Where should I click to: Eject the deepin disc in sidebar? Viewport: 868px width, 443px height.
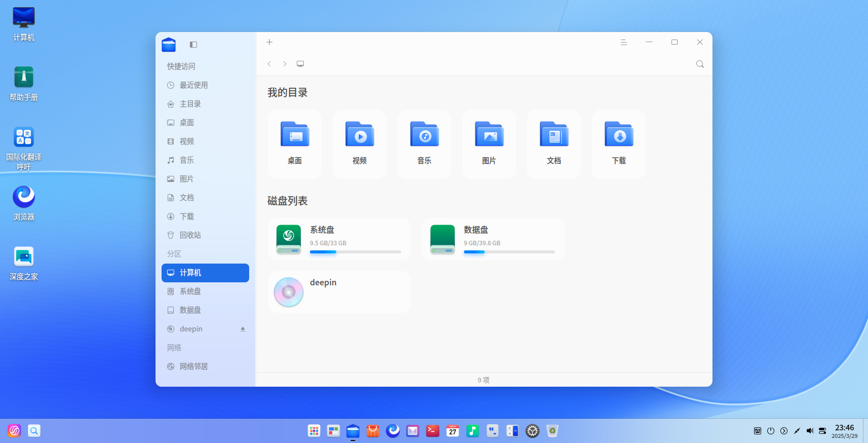[x=243, y=329]
